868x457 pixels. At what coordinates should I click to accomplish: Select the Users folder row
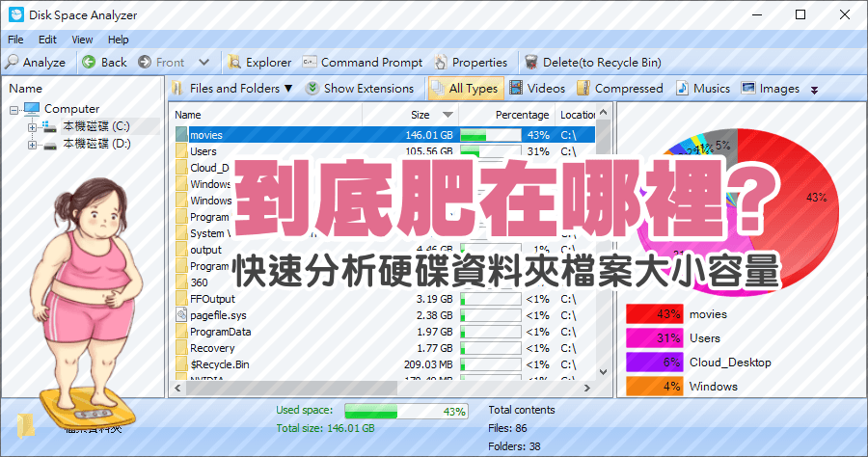(385, 151)
